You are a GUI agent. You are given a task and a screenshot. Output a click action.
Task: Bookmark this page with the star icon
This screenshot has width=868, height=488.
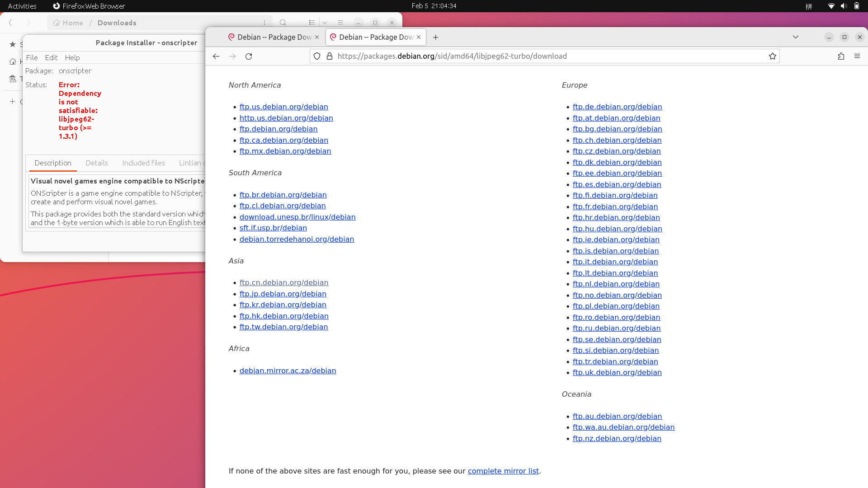(x=773, y=56)
